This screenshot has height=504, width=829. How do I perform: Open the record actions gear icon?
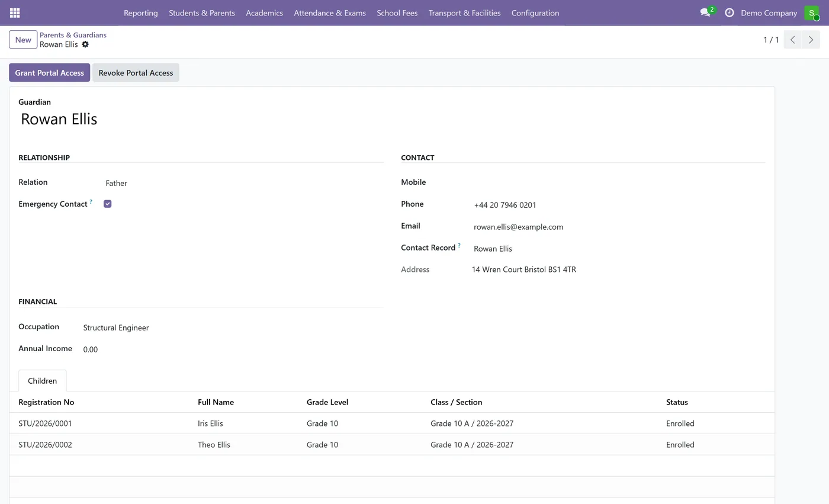85,44
